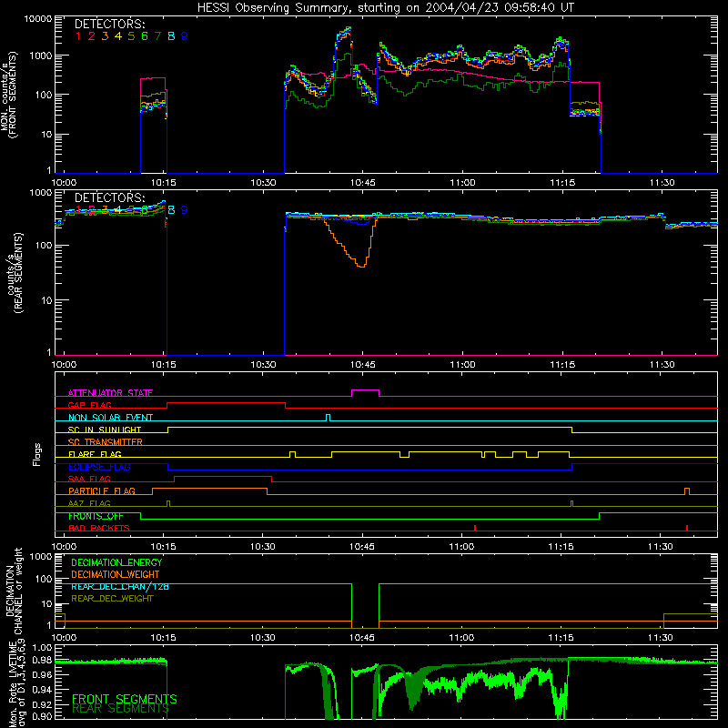The width and height of the screenshot is (728, 728).
Task: Click the SC_TRANSMITTER flag label
Action: [x=106, y=442]
